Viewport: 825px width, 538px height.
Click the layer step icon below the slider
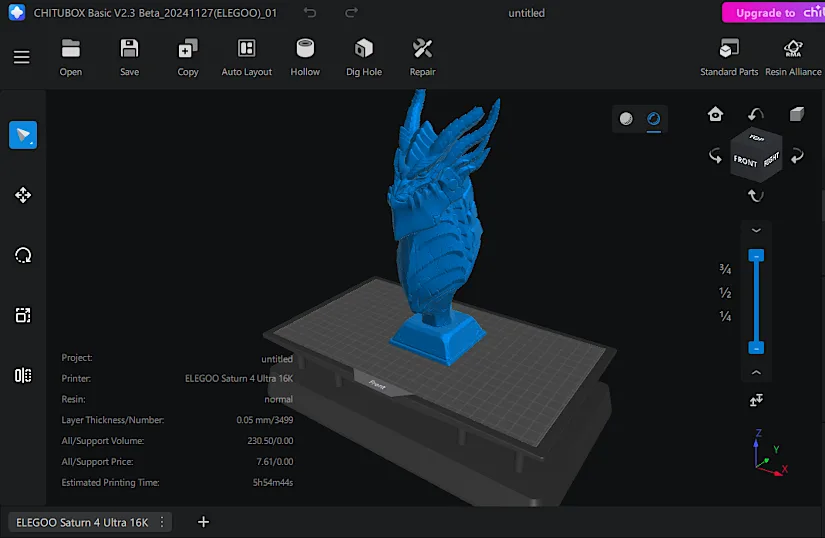coord(756,400)
